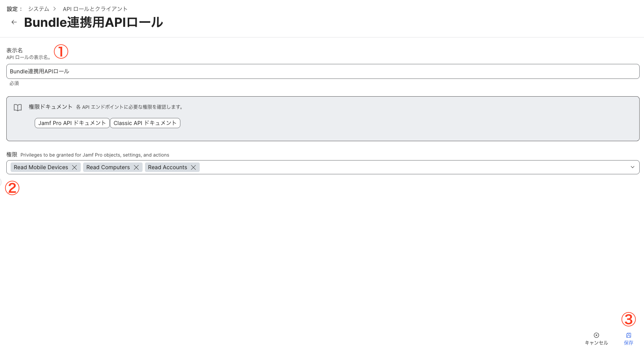The width and height of the screenshot is (644, 351).
Task: Remove the Read Mobile Devices privilege tag
Action: (74, 167)
